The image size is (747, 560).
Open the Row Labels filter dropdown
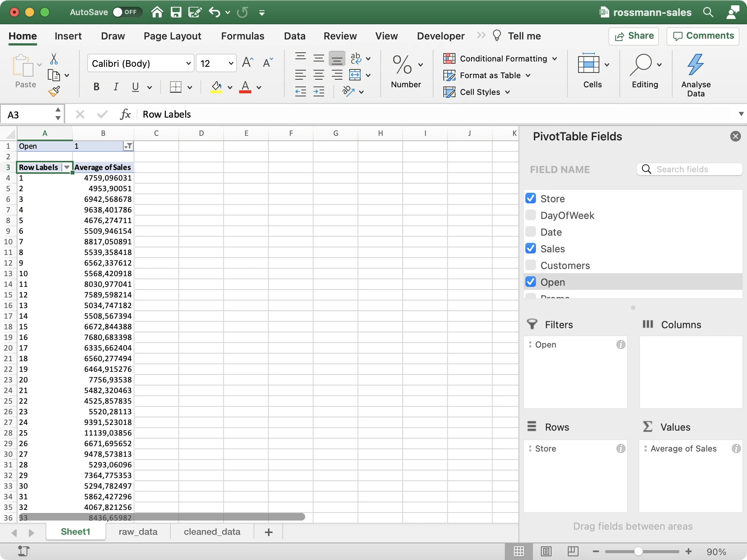(67, 167)
